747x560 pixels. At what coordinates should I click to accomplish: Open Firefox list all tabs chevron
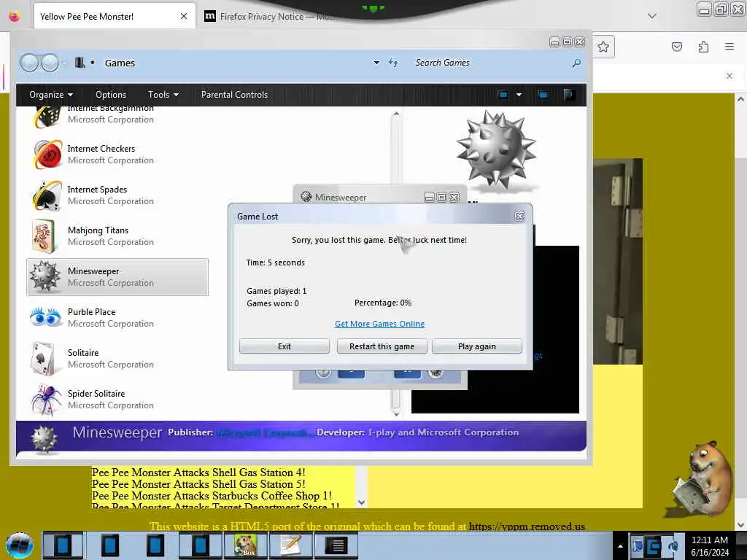[652, 16]
